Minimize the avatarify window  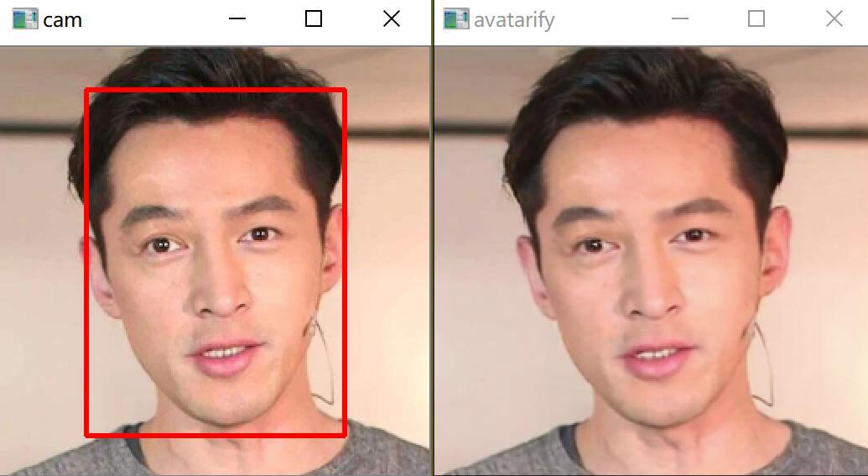680,18
